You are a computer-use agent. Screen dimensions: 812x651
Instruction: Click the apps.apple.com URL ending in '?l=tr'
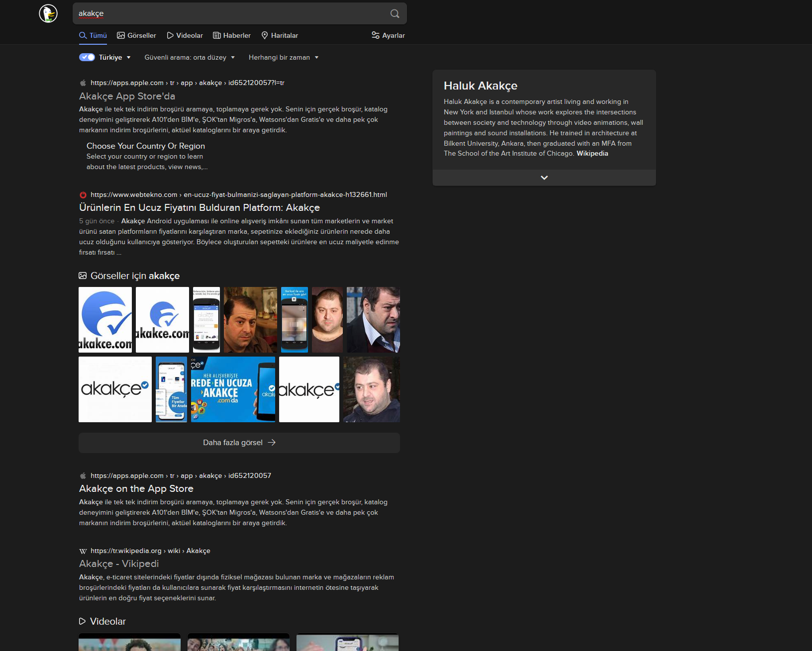188,83
